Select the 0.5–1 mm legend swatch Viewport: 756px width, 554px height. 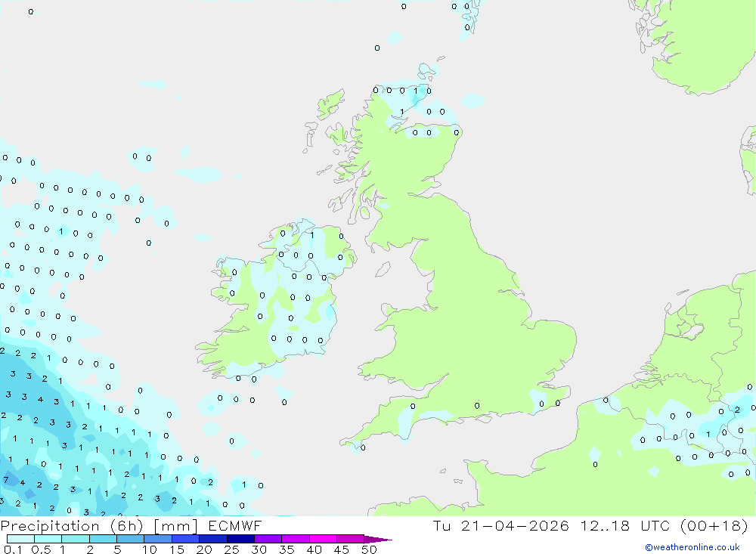(48, 539)
